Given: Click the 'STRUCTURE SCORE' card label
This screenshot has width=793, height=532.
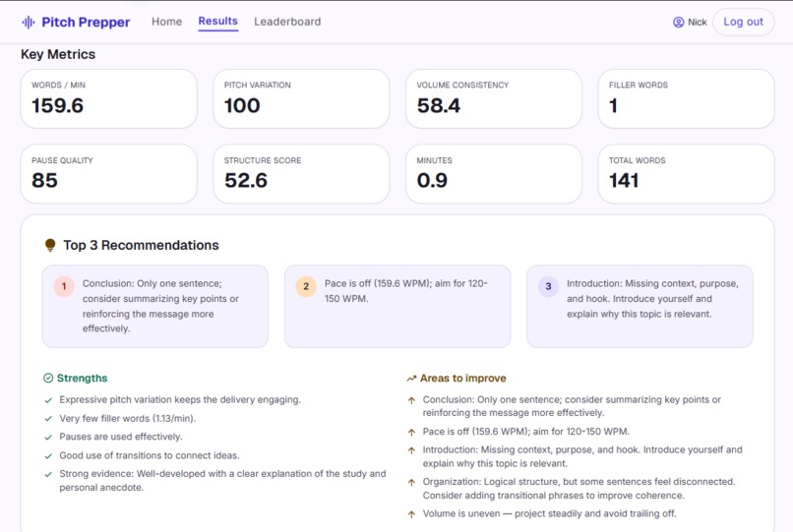Looking at the screenshot, I should tap(263, 160).
